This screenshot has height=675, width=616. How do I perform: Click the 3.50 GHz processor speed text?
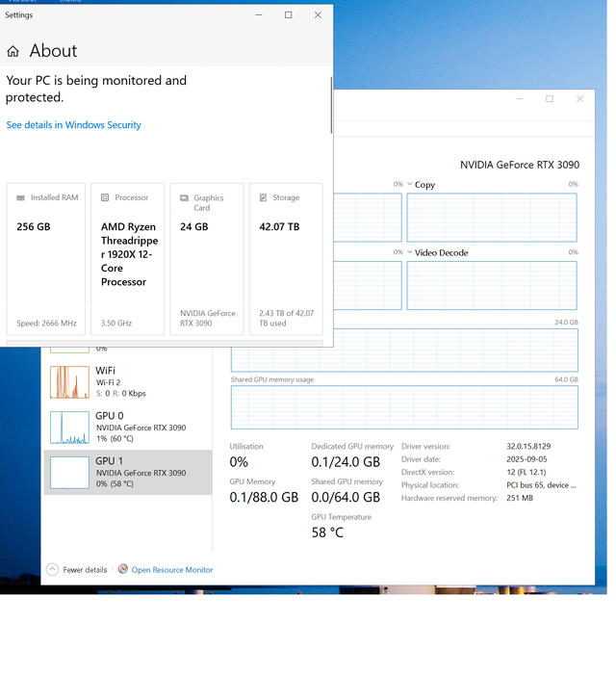click(116, 324)
